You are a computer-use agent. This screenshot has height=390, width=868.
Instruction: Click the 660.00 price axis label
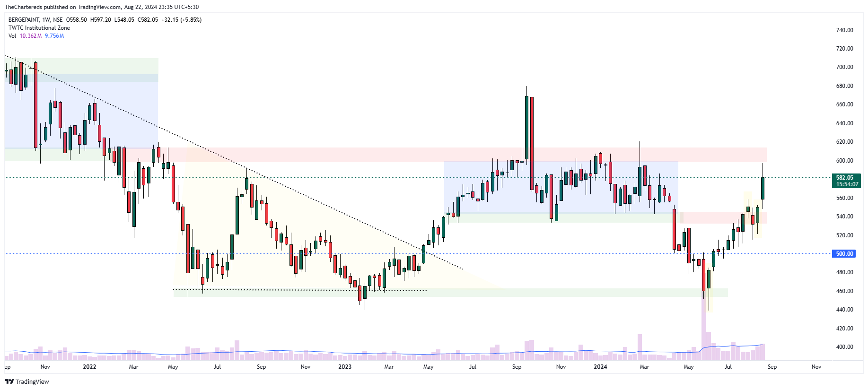(844, 104)
